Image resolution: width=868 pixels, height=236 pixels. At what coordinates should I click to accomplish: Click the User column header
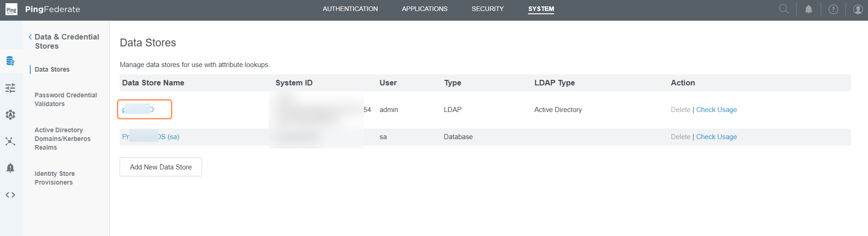coord(388,83)
